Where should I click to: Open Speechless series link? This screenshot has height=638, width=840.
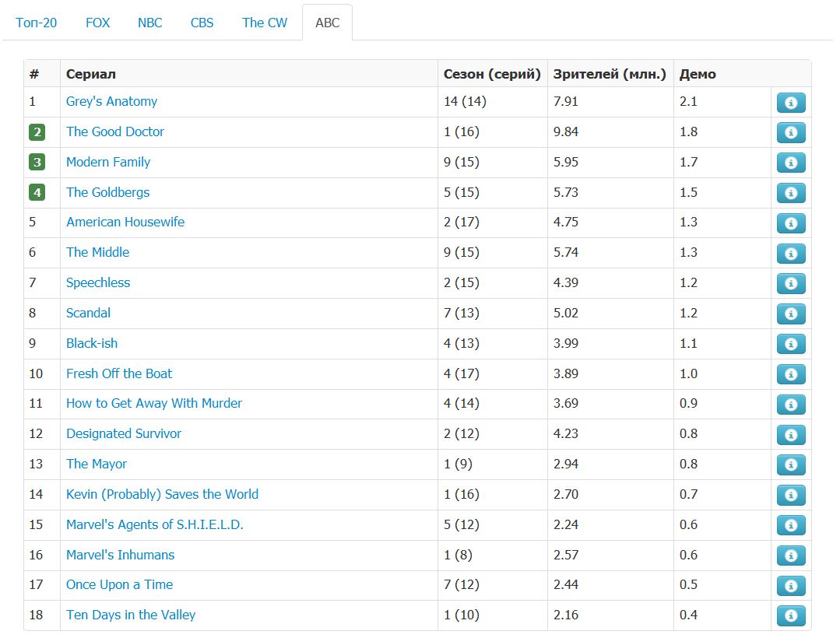tap(98, 282)
